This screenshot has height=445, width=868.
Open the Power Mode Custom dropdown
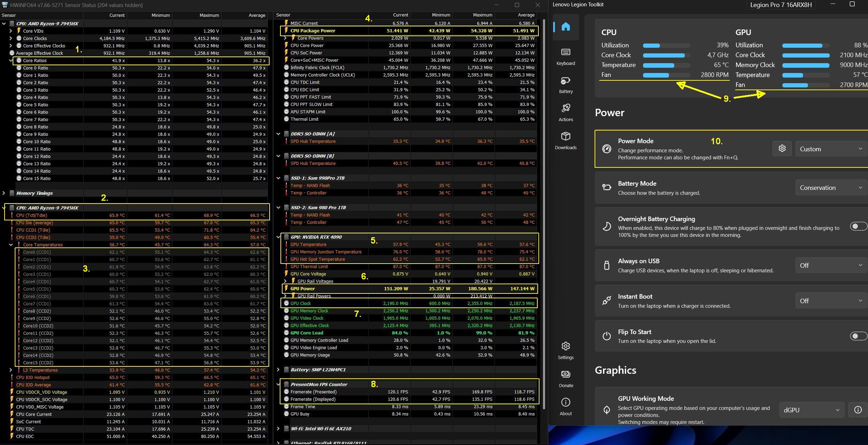831,149
